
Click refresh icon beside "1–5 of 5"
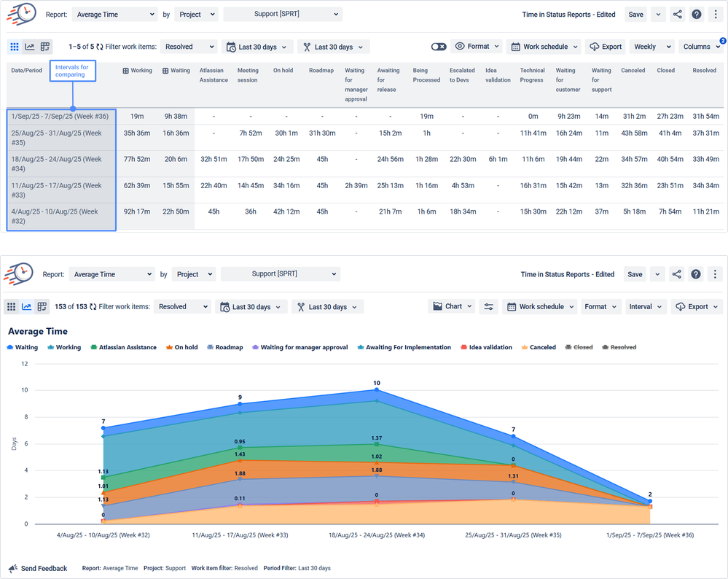click(x=100, y=47)
